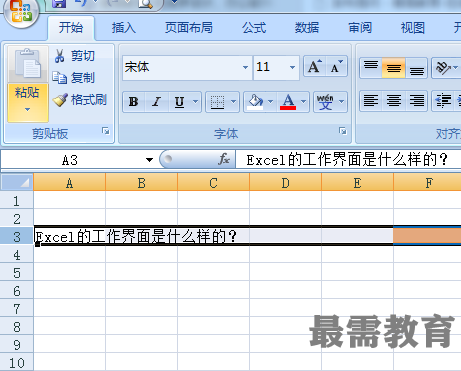Apply fill color with the paint bucket

tap(255, 102)
